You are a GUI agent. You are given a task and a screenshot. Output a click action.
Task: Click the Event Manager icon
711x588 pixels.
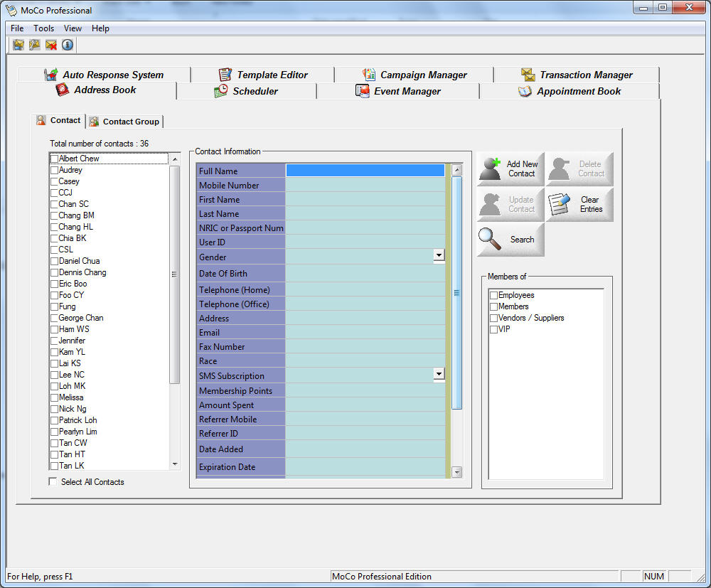click(x=363, y=91)
